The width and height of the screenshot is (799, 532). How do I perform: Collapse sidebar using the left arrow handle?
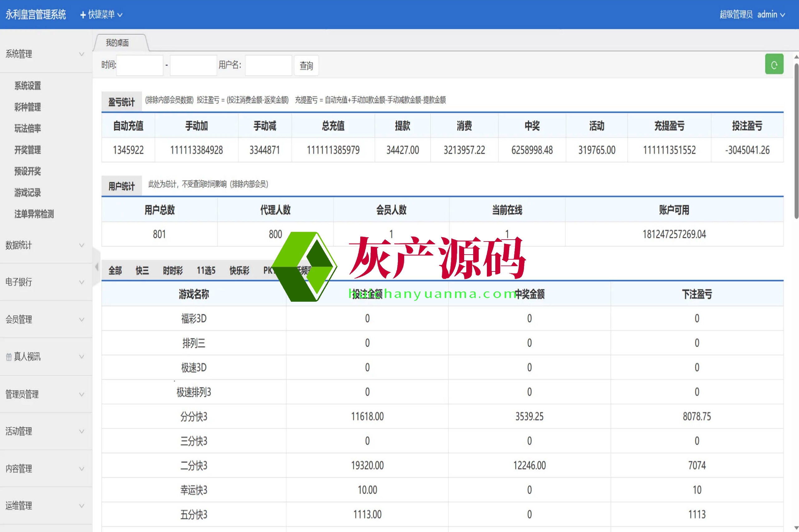pyautogui.click(x=97, y=267)
